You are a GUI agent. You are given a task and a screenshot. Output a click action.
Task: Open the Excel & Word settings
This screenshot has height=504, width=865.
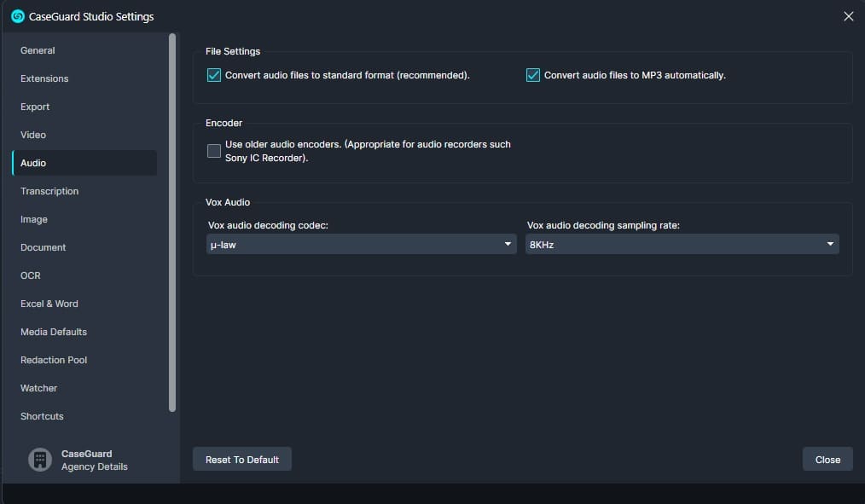click(x=49, y=304)
